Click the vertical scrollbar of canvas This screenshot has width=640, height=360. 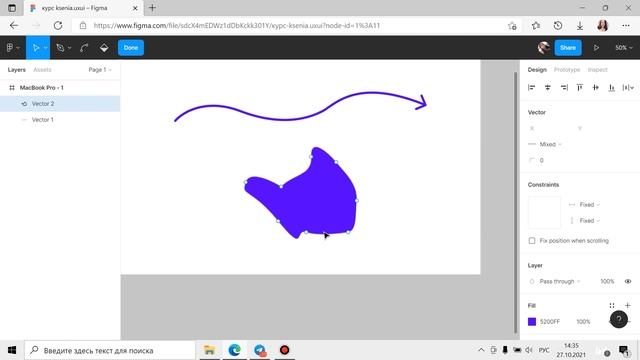tap(516, 202)
